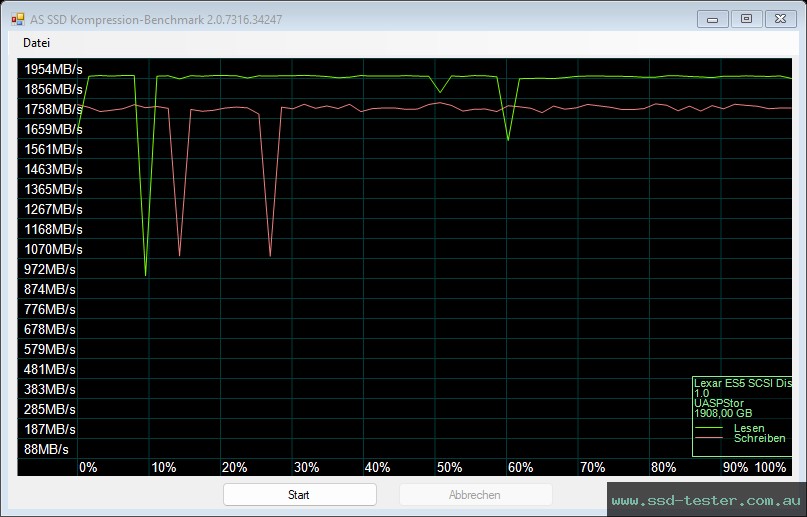Click the Lexar ES5 SCSI drive name
Image resolution: width=807 pixels, height=517 pixels.
(x=743, y=383)
